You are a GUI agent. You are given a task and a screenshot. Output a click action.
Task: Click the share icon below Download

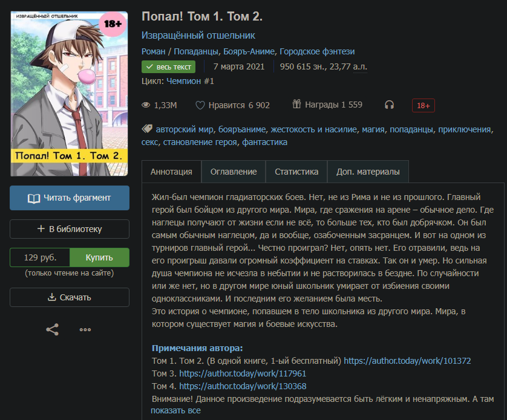[53, 329]
